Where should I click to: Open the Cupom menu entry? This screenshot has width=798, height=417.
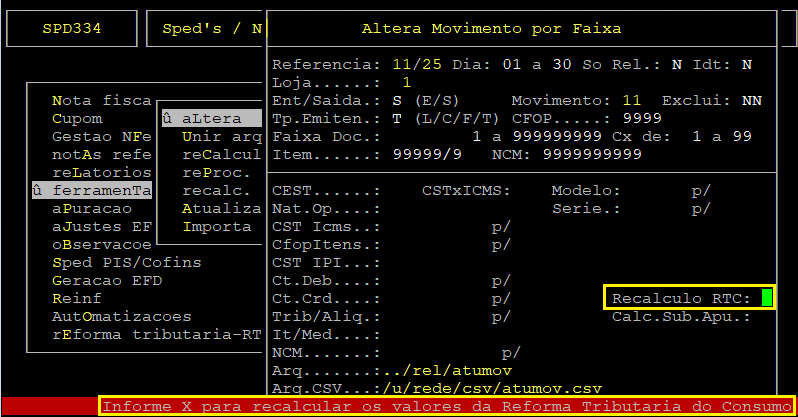[x=76, y=119]
